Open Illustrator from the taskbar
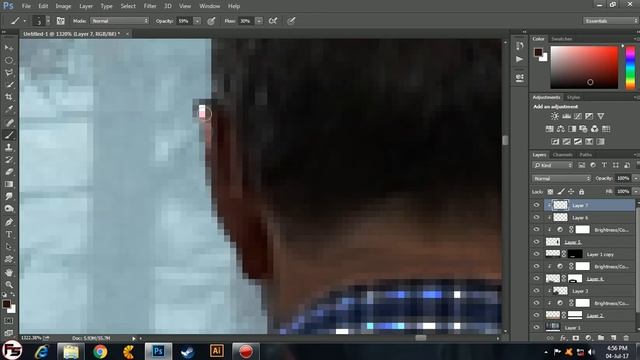This screenshot has height=360, width=640. 217,351
